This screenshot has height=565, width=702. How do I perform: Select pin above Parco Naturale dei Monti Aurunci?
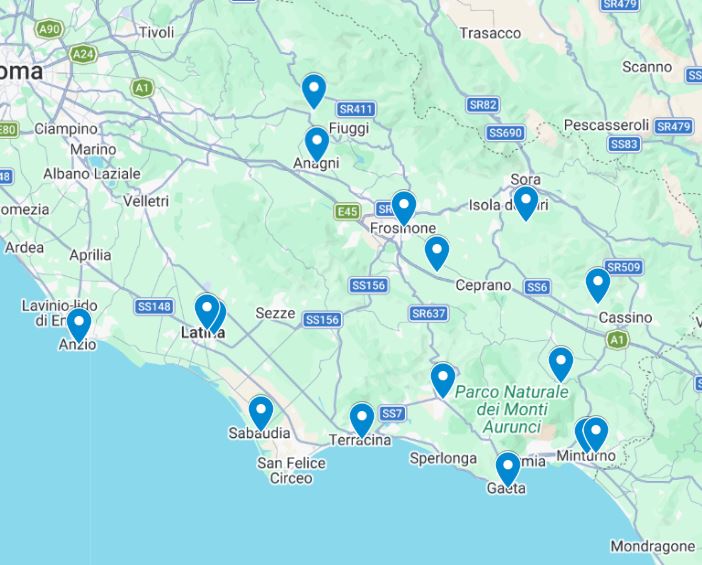tap(561, 364)
